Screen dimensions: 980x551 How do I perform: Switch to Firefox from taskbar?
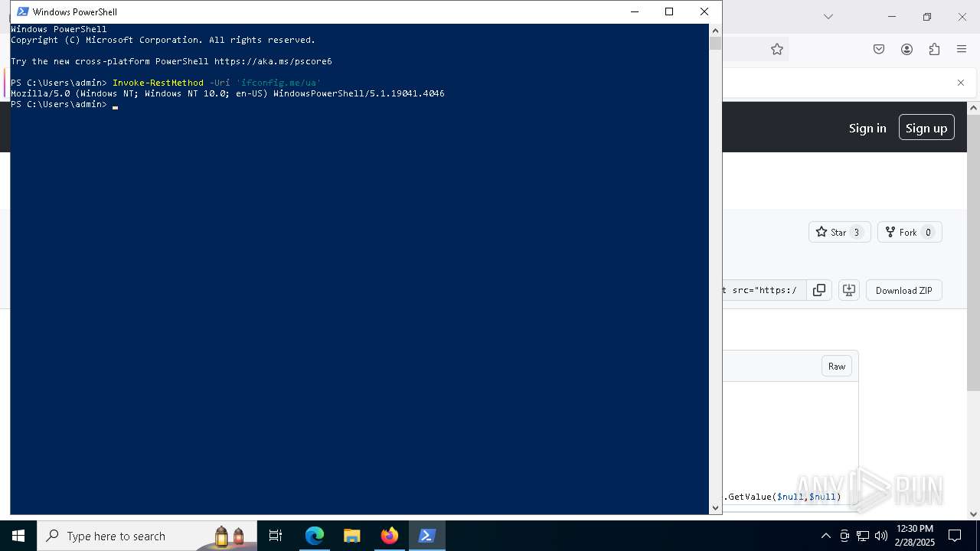pos(390,536)
